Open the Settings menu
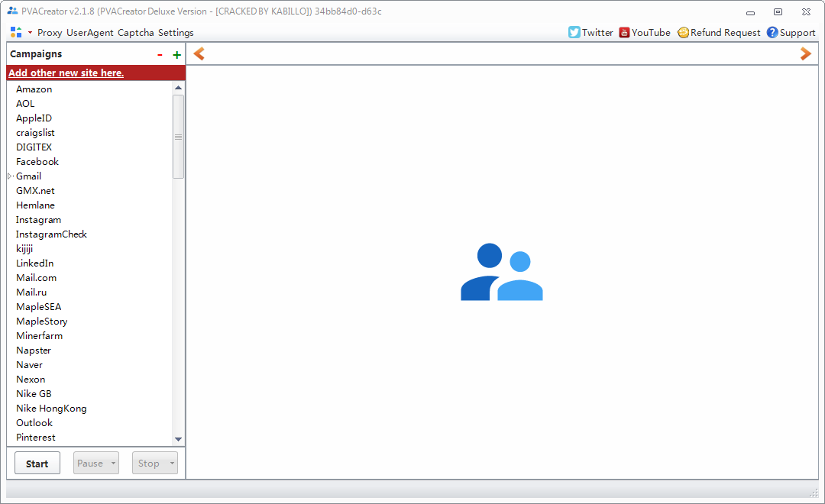Screen dimensions: 825x504 [x=176, y=32]
